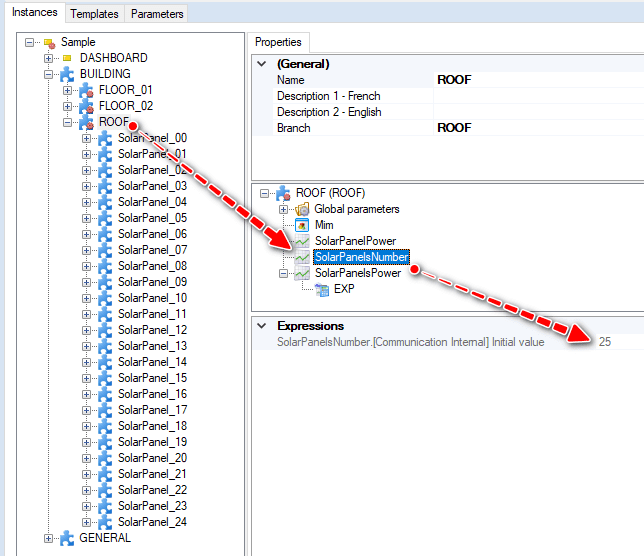
Task: Click the Mim item icon
Action: tap(302, 225)
